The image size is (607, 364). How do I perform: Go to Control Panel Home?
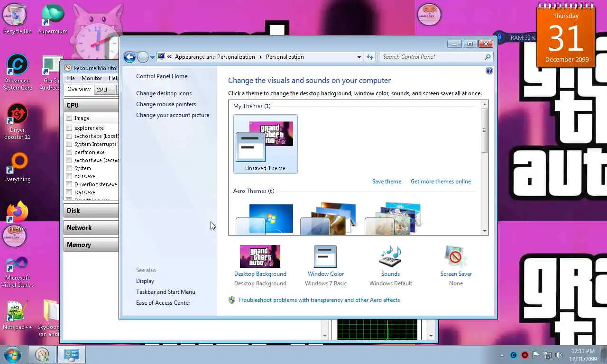[x=162, y=76]
